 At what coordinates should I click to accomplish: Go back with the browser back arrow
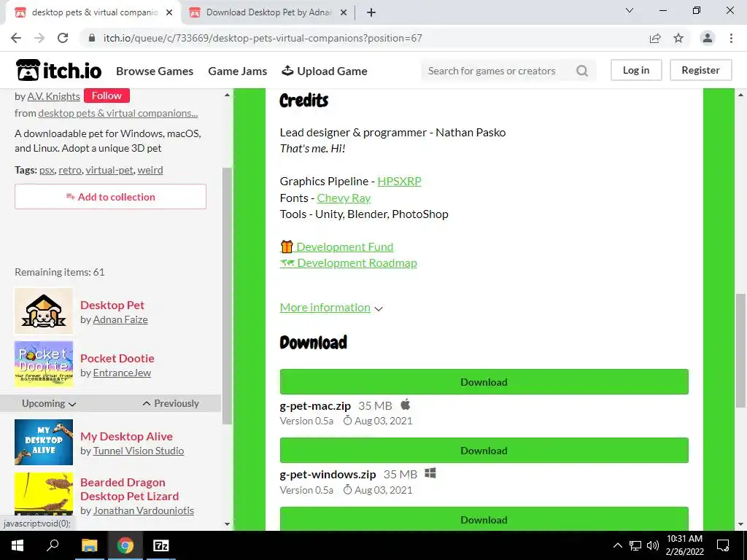[16, 38]
